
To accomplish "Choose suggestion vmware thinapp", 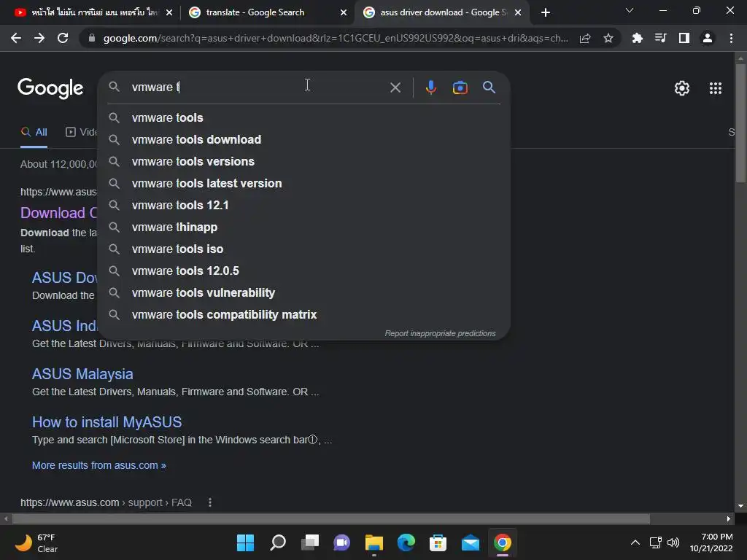I will (x=304, y=227).
